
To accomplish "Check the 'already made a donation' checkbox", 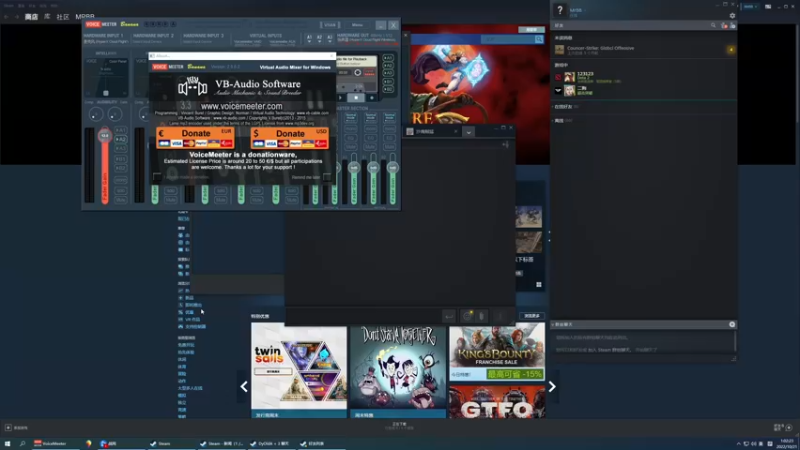I will pyautogui.click(x=157, y=177).
